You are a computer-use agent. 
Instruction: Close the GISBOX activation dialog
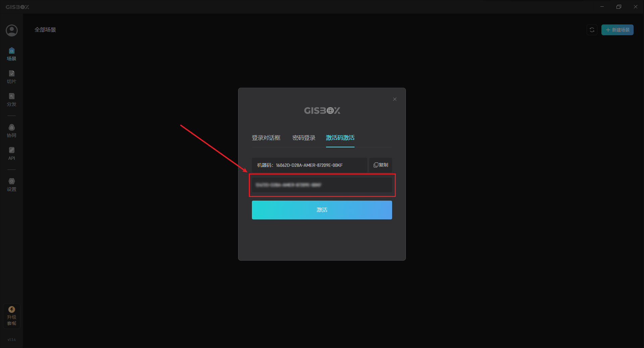[395, 99]
